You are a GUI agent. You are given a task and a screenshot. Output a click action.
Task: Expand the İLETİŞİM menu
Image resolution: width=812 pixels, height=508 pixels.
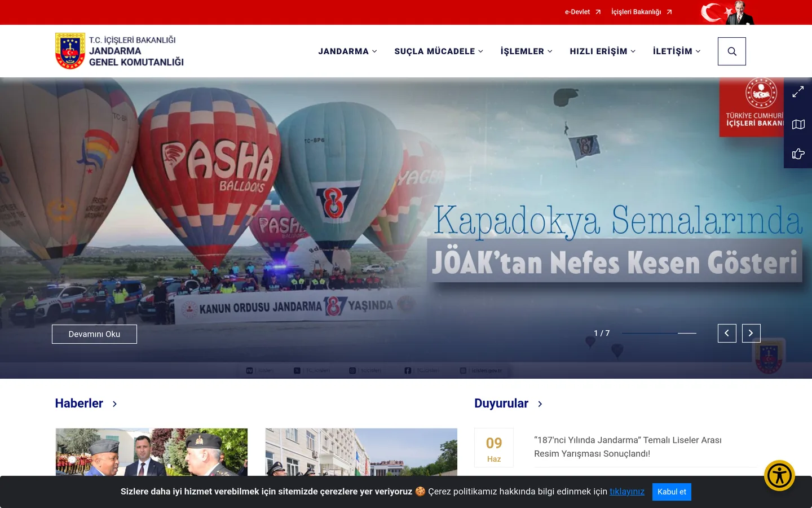pyautogui.click(x=677, y=51)
